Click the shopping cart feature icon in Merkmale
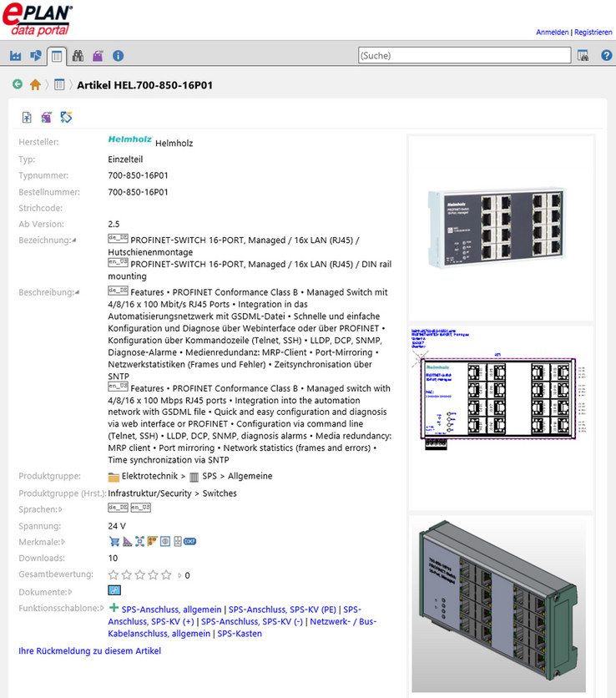 coord(114,541)
